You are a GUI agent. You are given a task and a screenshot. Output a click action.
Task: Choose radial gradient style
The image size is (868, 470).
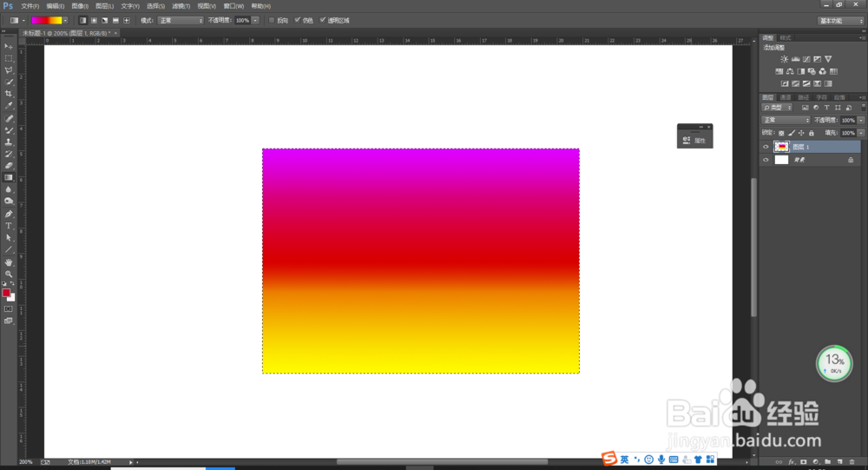[94, 21]
